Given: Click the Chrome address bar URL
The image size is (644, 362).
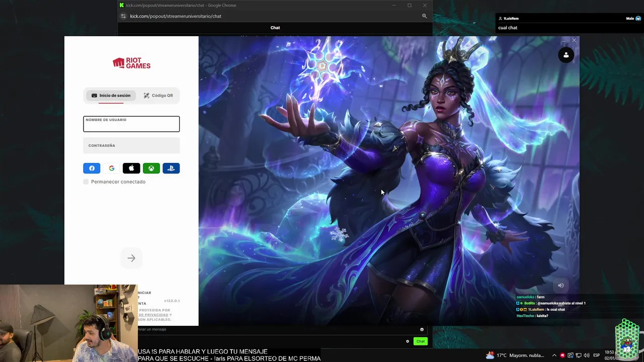Looking at the screenshot, I should 176,16.
